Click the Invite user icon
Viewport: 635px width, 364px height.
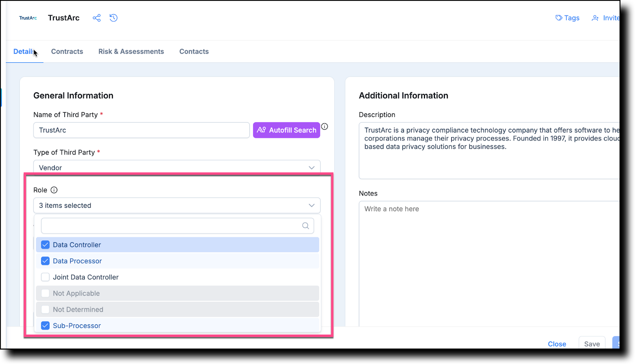tap(595, 18)
